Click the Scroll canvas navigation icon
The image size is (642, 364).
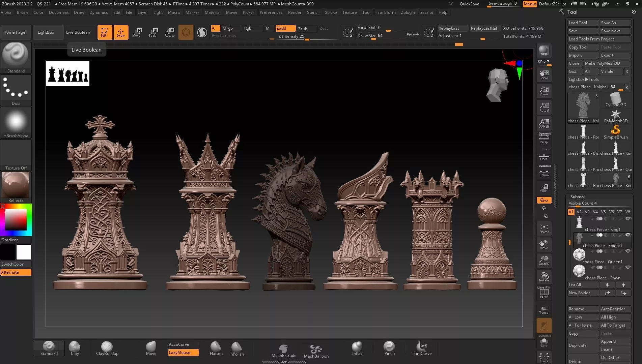pyautogui.click(x=544, y=75)
